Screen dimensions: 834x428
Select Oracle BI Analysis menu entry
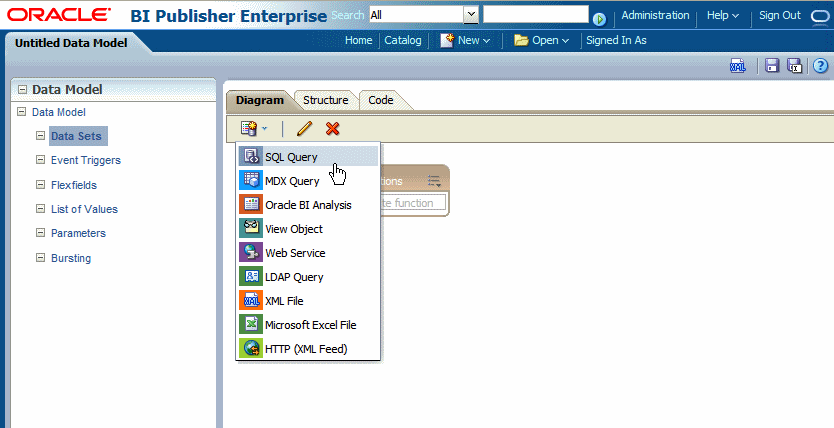point(308,205)
